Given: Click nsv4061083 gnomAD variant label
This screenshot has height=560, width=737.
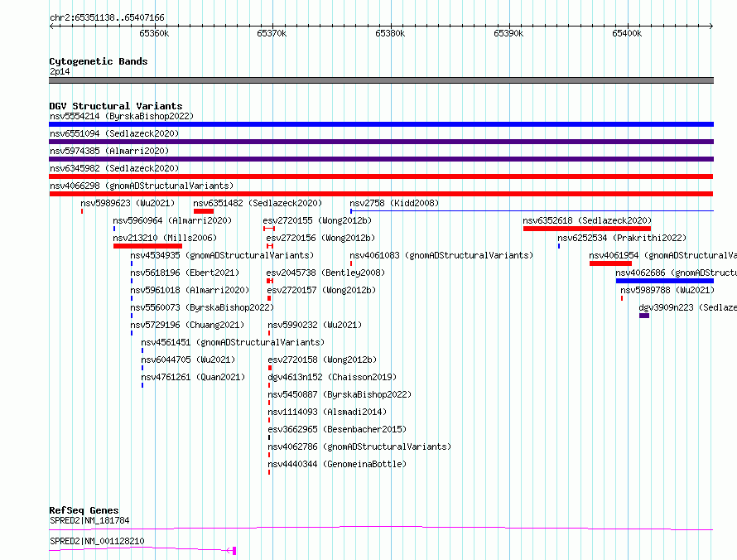Looking at the screenshot, I should coord(441,255).
